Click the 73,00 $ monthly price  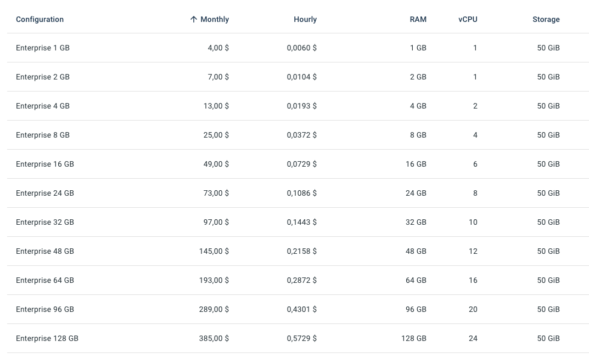click(x=216, y=194)
